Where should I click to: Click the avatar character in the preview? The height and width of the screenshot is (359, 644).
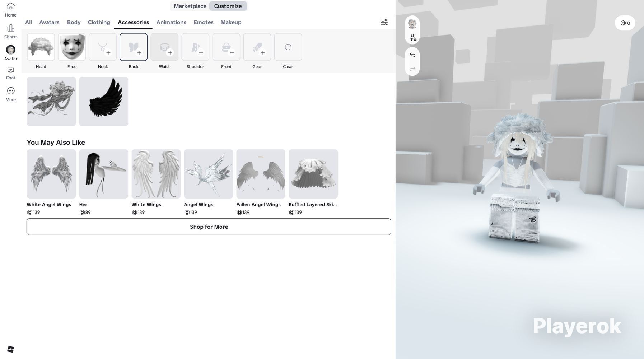click(x=516, y=178)
